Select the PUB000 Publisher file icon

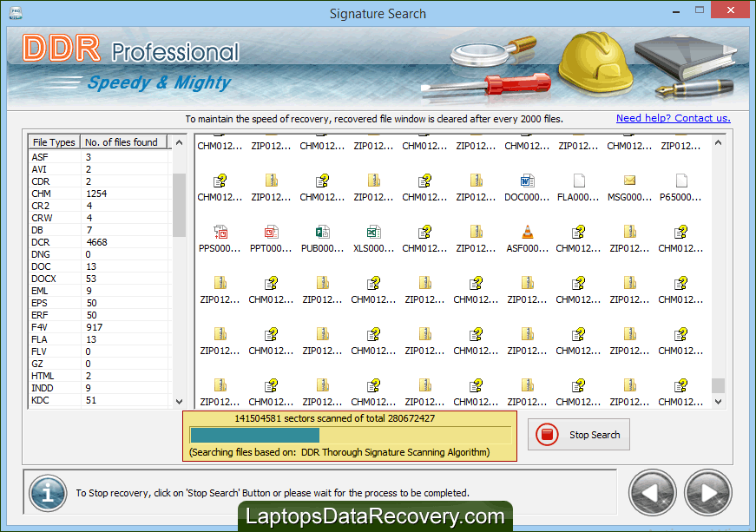(323, 232)
